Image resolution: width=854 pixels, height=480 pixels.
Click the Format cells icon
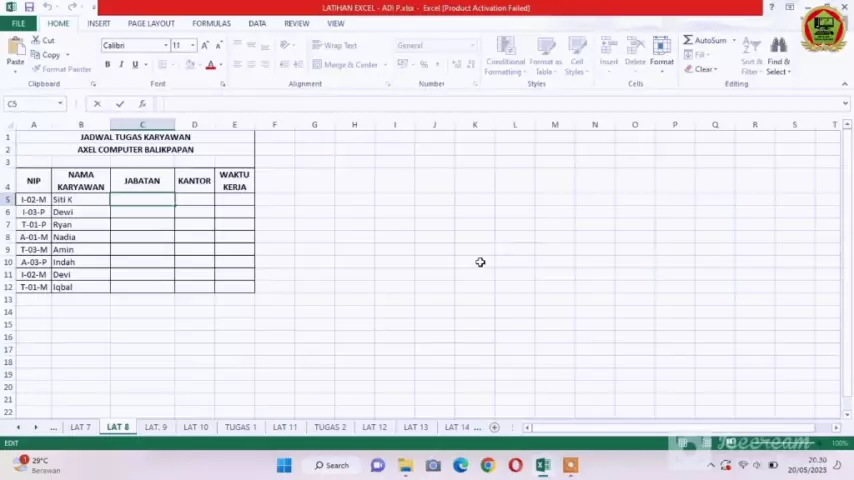pyautogui.click(x=661, y=52)
